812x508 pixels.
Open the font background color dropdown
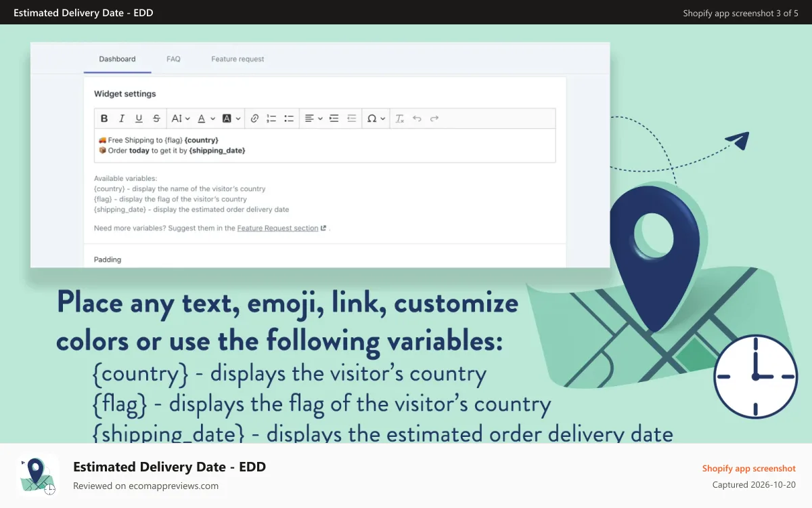coord(231,119)
